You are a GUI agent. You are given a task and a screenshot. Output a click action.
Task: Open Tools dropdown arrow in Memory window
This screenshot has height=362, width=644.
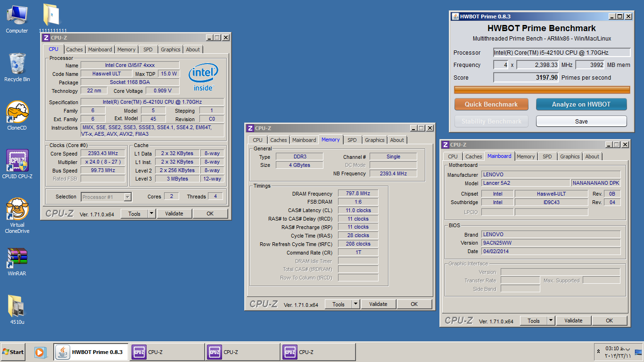355,304
